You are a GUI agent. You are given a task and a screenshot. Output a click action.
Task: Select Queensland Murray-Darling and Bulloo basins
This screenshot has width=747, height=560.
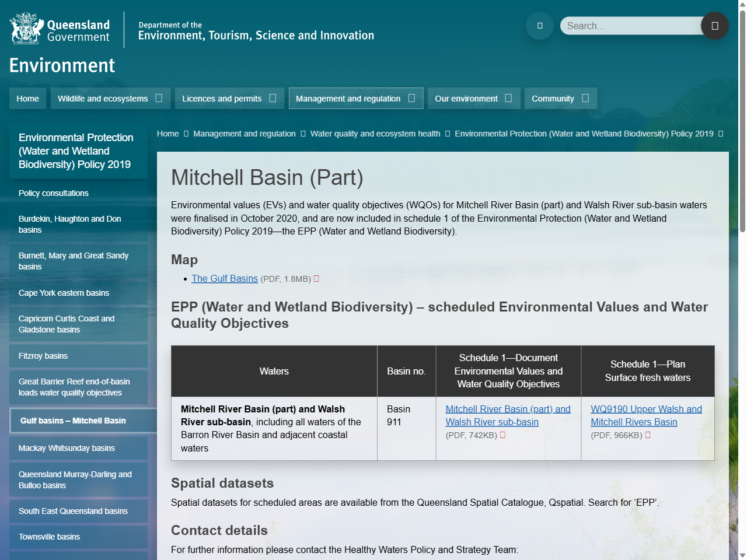[x=78, y=480]
